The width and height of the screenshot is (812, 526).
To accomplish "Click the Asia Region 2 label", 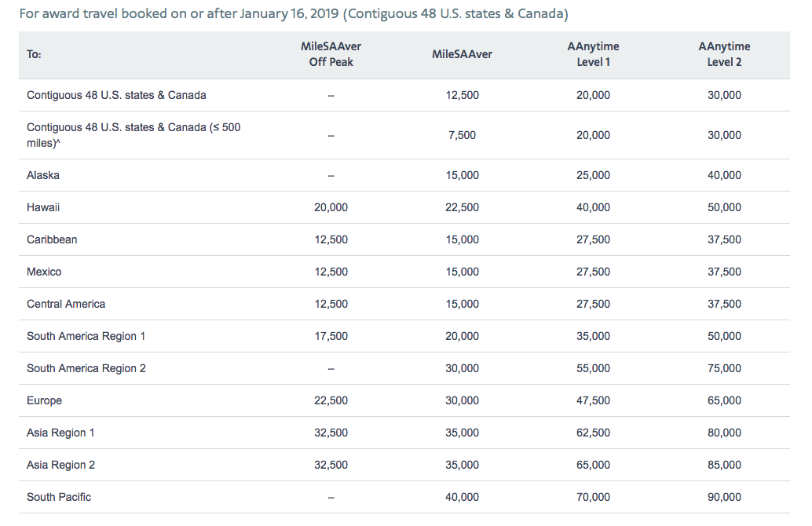I will (x=60, y=465).
